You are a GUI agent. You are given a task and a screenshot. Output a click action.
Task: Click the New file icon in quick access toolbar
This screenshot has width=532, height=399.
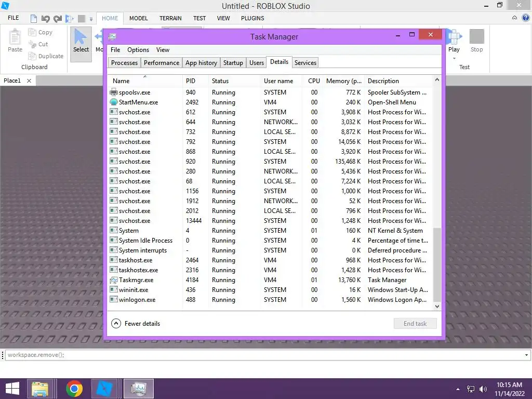[x=34, y=18]
